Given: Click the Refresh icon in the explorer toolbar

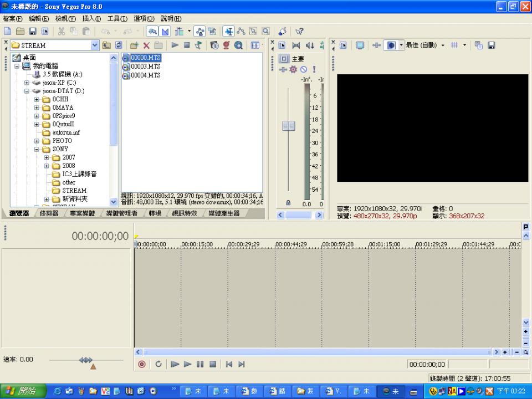Looking at the screenshot, I should [119, 45].
